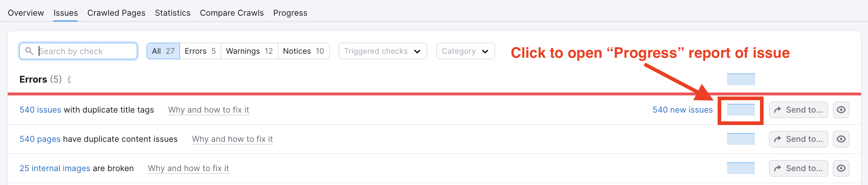Open progress chart for duplicate content issues
This screenshot has width=868, height=185.
pyautogui.click(x=741, y=139)
